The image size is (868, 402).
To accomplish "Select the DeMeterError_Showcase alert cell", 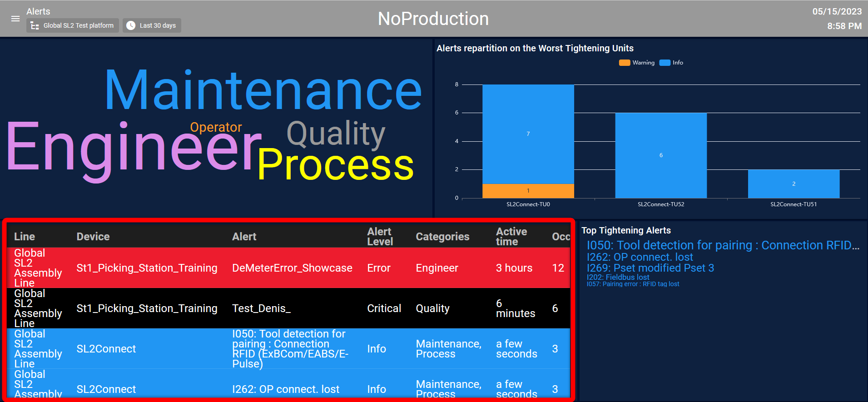I will (x=292, y=268).
